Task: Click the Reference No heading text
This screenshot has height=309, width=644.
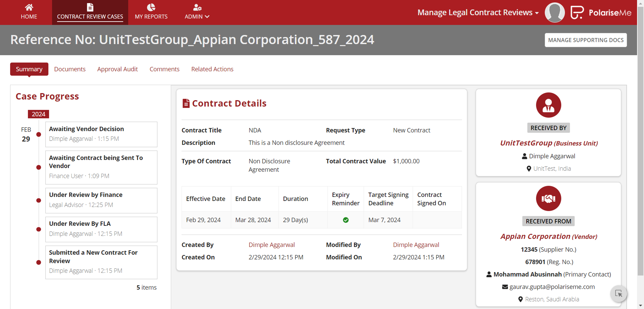Action: tap(192, 40)
